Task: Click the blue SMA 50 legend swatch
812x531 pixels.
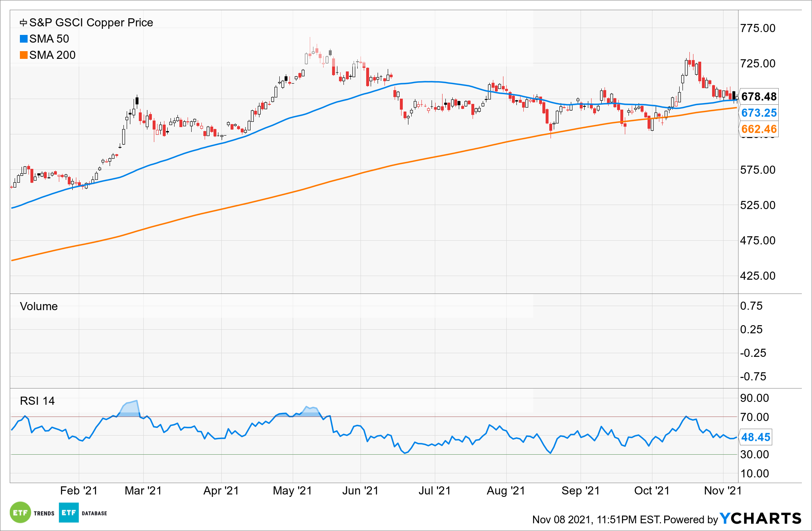Action: pos(24,39)
